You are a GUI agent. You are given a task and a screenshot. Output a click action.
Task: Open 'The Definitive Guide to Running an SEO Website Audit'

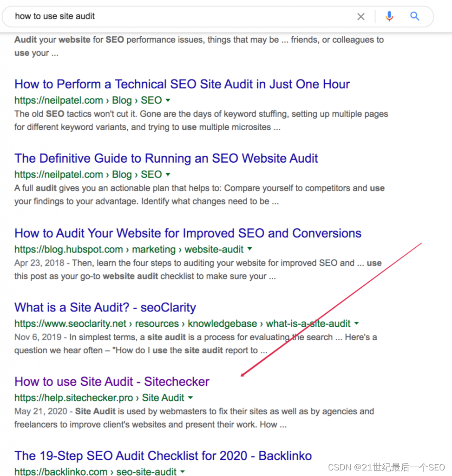click(166, 158)
